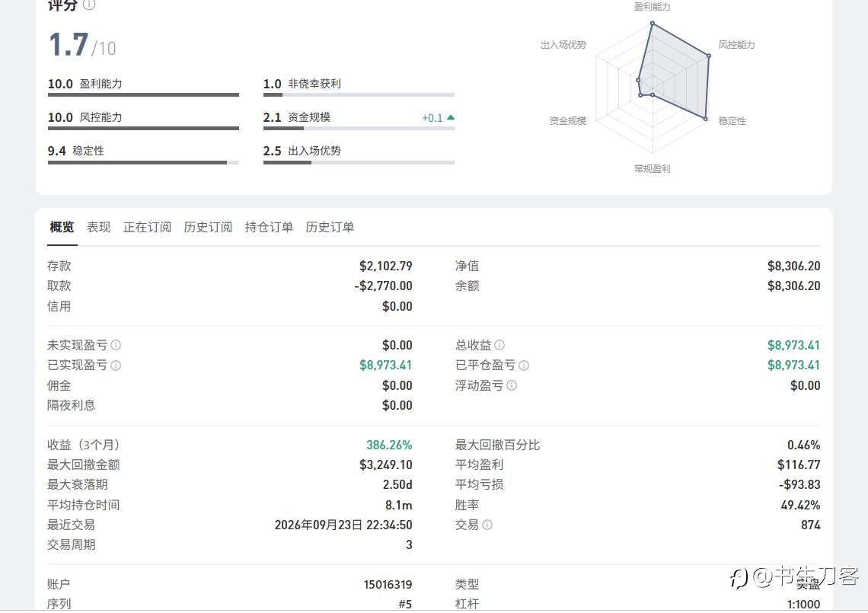Click the 最大衰落期 value 2.50d
This screenshot has width=868, height=613.
397,484
